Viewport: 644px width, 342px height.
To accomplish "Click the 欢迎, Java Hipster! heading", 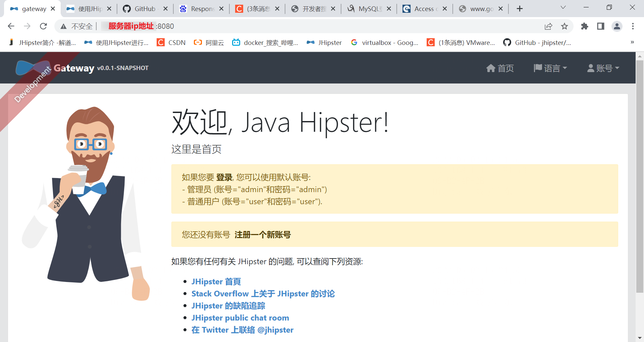I will 280,123.
